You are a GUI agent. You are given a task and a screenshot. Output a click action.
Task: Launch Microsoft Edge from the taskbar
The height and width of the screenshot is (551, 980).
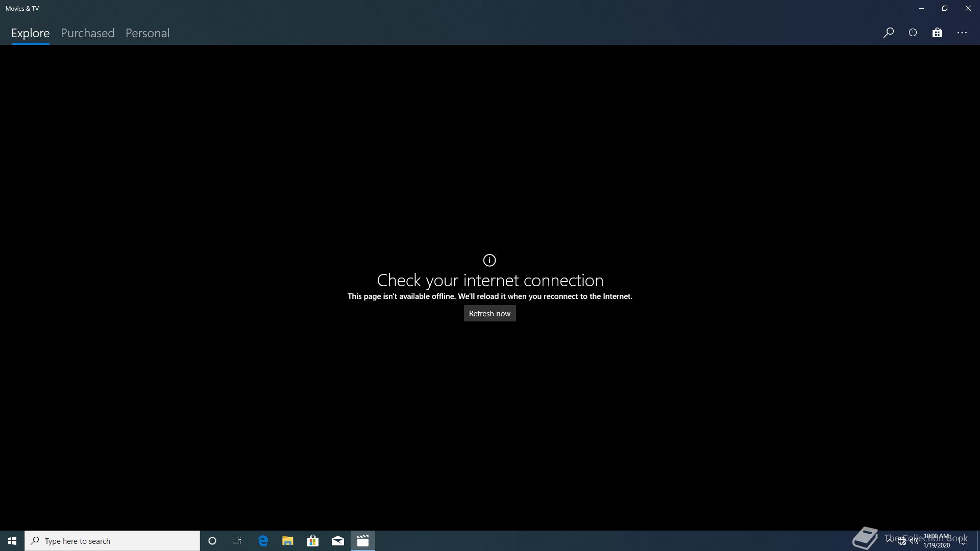[x=263, y=541]
